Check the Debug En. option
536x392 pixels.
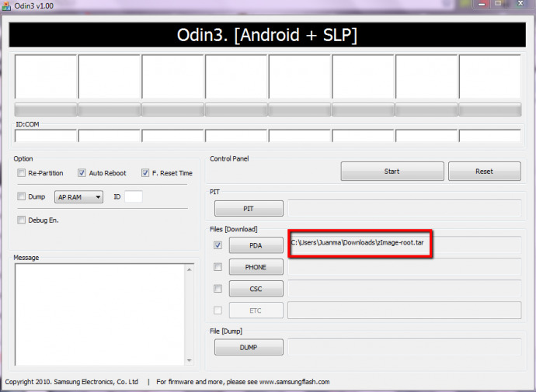21,220
